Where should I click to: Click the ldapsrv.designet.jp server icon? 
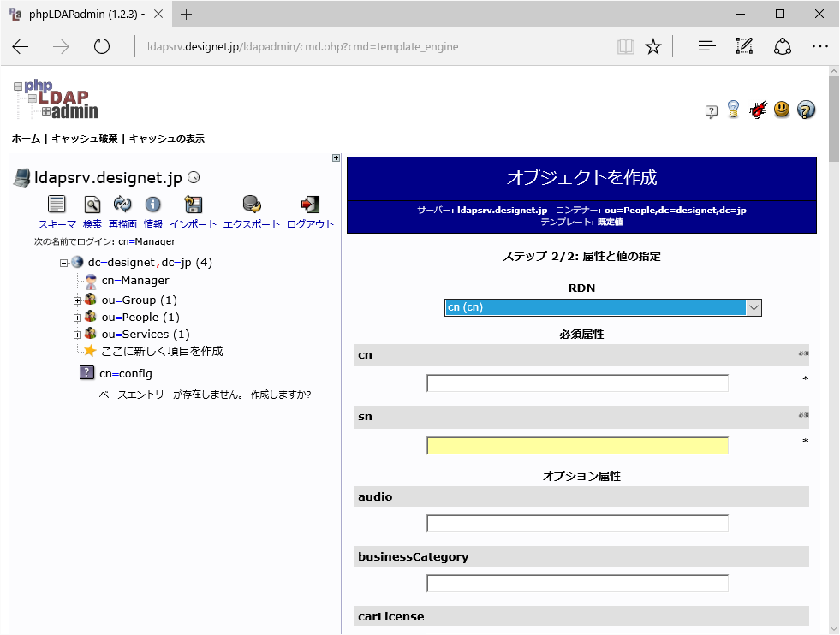(21, 176)
